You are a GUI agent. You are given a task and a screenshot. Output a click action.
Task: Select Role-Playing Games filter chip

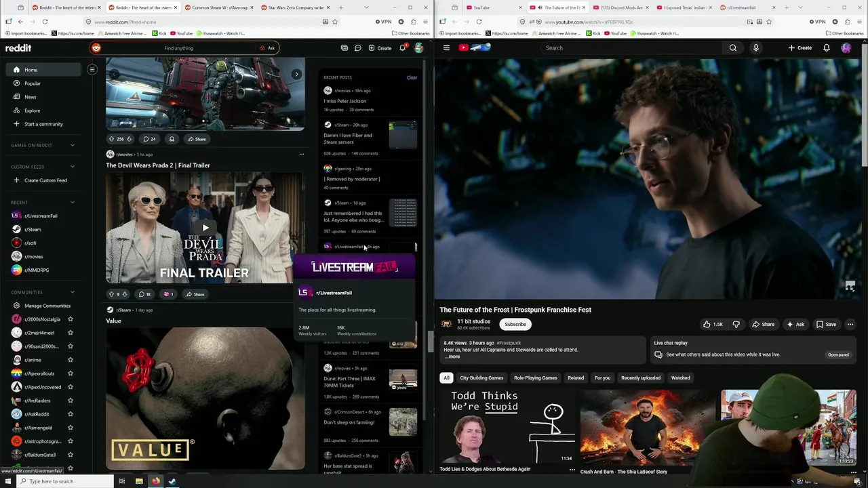[x=535, y=378]
